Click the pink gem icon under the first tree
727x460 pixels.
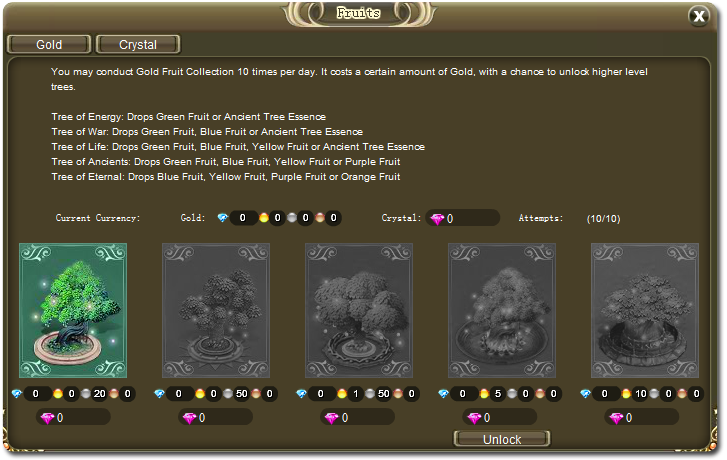(x=47, y=417)
